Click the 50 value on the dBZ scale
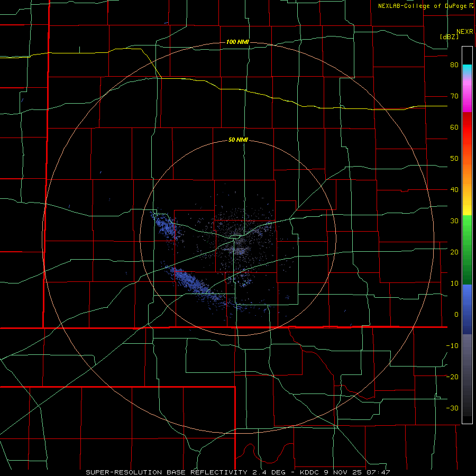 click(x=454, y=159)
